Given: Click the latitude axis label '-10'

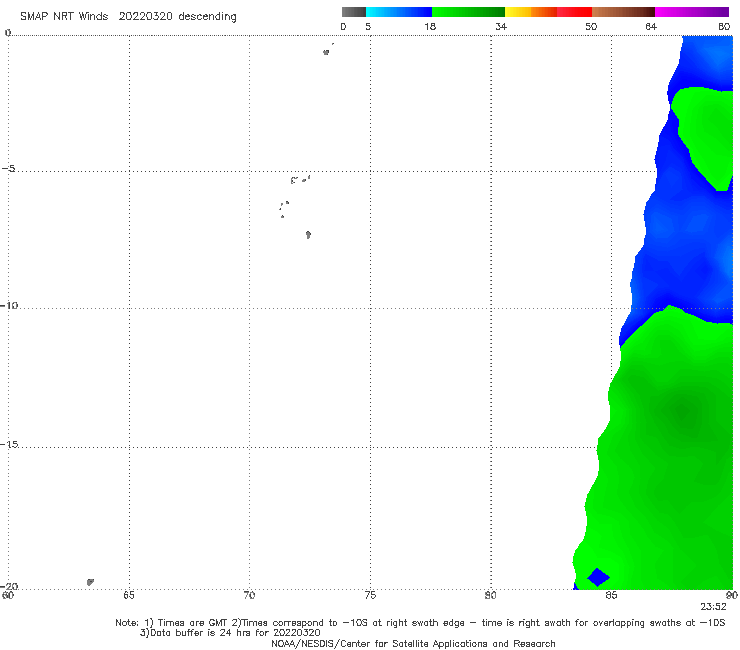Looking at the screenshot, I should 9,305.
